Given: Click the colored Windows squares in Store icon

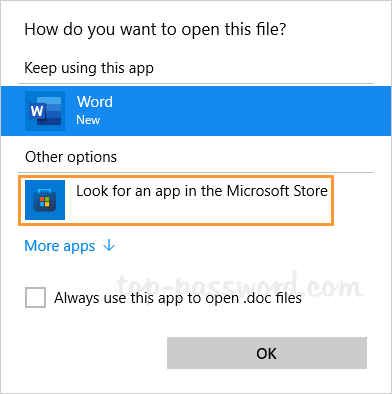Looking at the screenshot, I should [x=44, y=202].
